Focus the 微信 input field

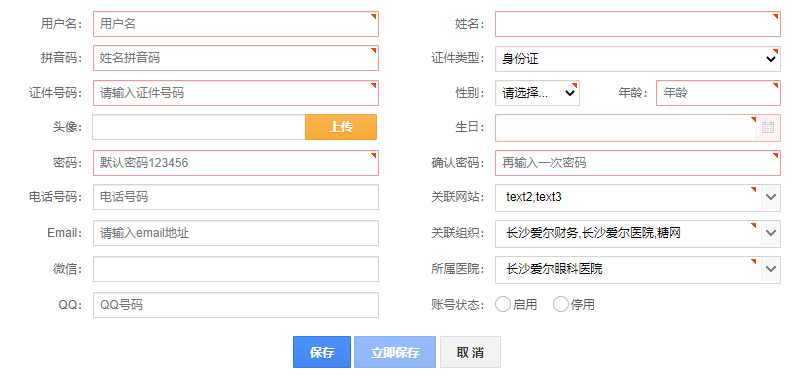click(236, 269)
